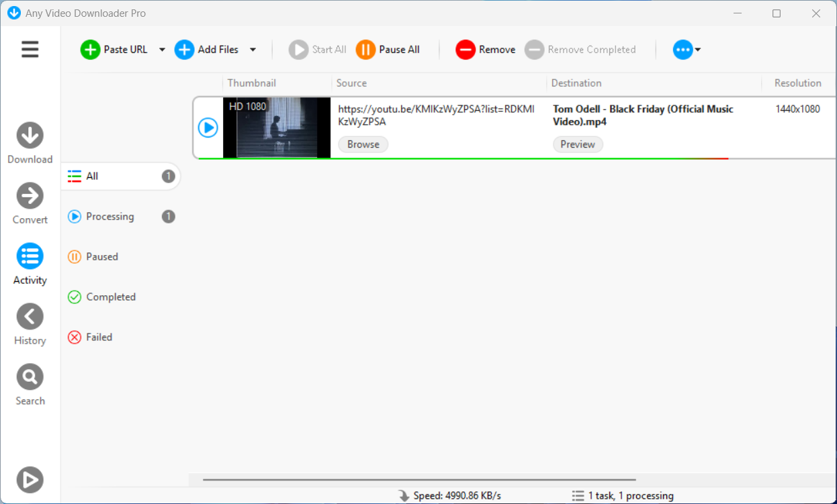Click the Preview button for the video

[578, 144]
